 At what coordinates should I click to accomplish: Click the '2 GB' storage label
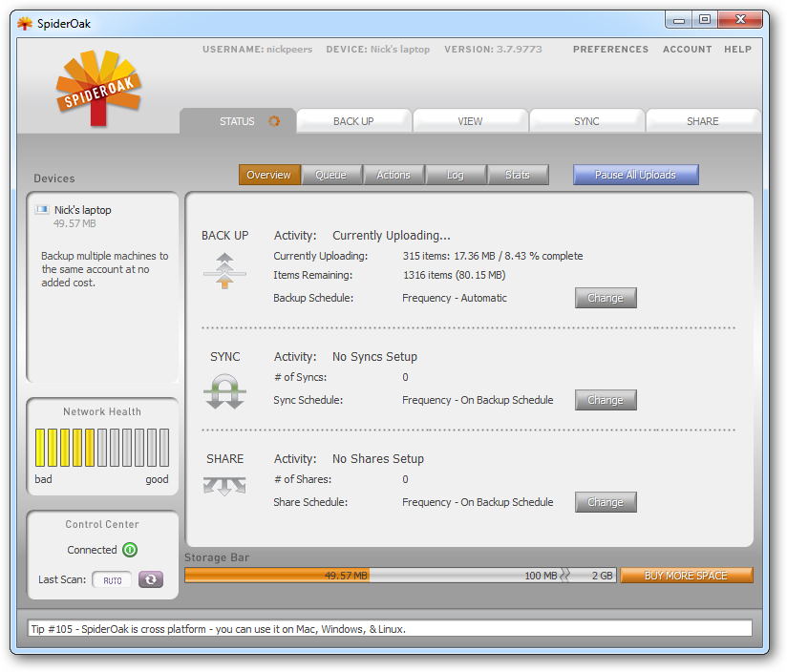click(x=602, y=576)
